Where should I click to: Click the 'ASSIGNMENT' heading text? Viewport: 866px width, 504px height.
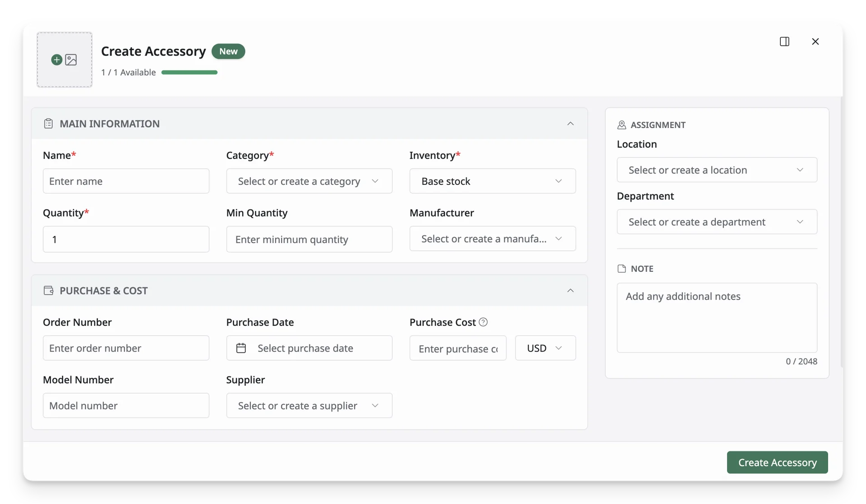(x=658, y=125)
